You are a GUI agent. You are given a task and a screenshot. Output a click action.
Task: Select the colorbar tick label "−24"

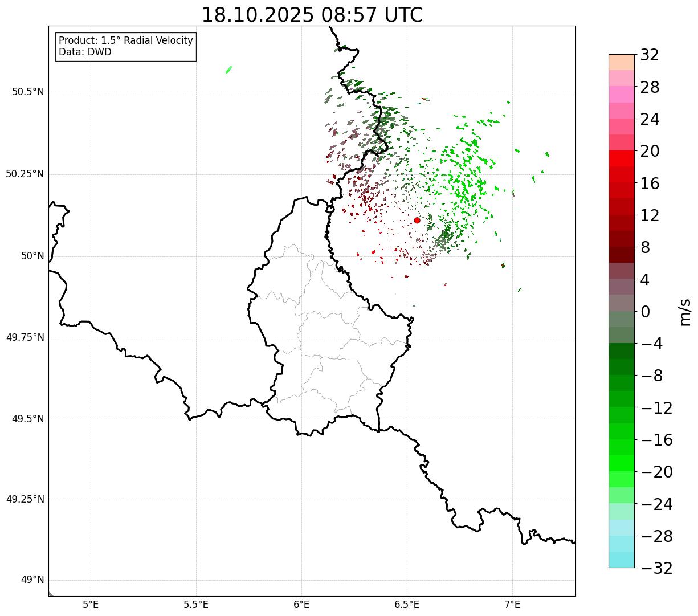coord(656,504)
